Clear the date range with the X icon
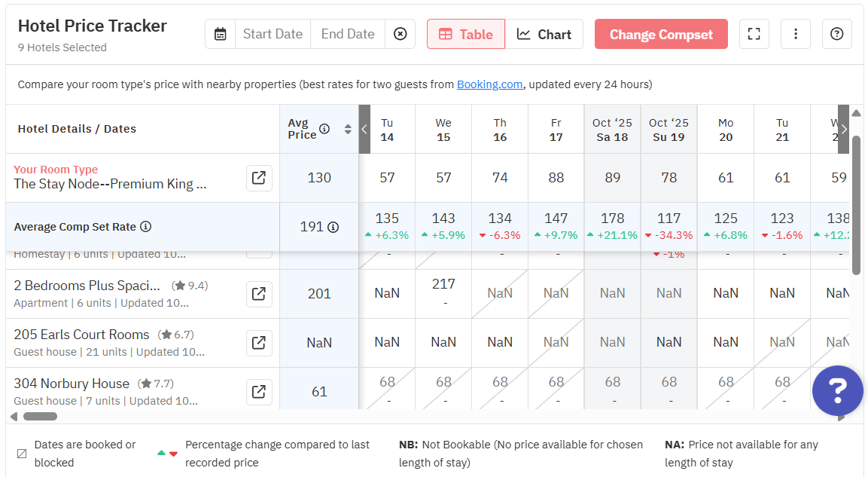 (400, 34)
